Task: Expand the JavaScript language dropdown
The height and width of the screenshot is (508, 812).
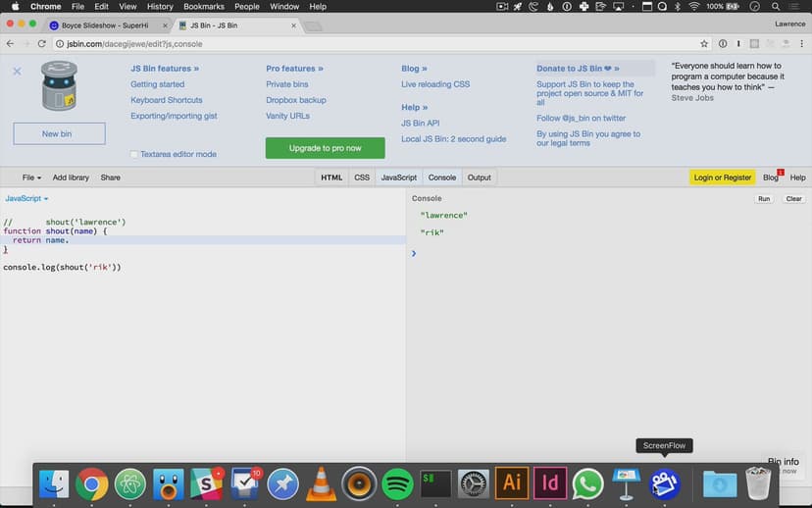Action: 26,198
